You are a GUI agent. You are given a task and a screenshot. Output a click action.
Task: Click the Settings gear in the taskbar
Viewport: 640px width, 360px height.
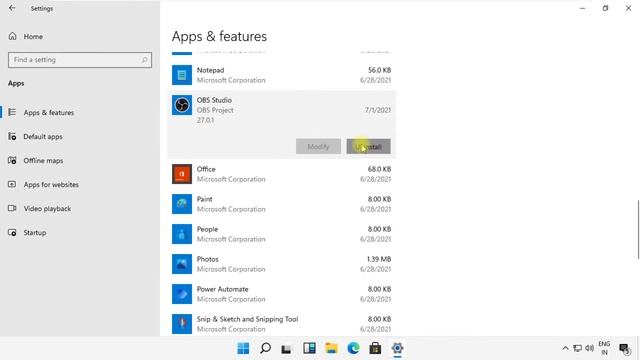(x=397, y=348)
